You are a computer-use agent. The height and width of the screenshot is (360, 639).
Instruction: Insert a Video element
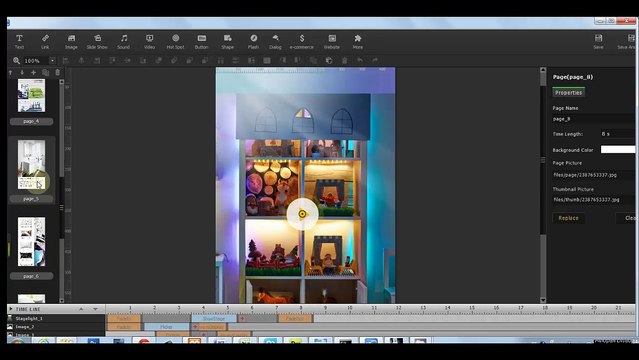pos(150,42)
